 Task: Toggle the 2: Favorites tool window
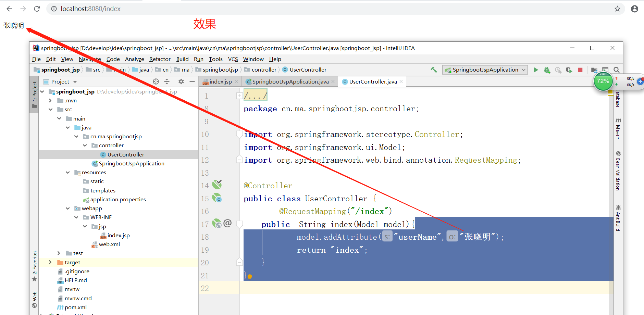34,266
